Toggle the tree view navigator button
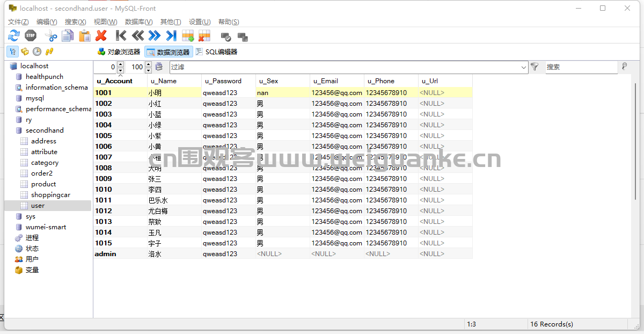644x334 pixels. (12, 52)
